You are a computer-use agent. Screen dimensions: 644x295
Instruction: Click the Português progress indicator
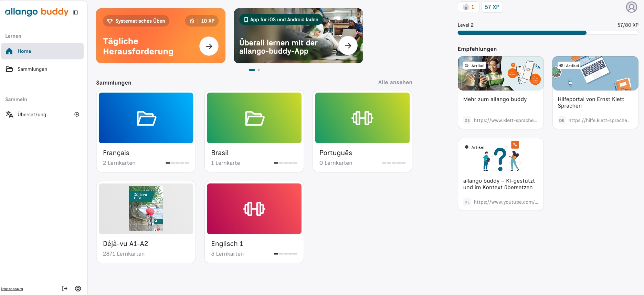tap(394, 163)
